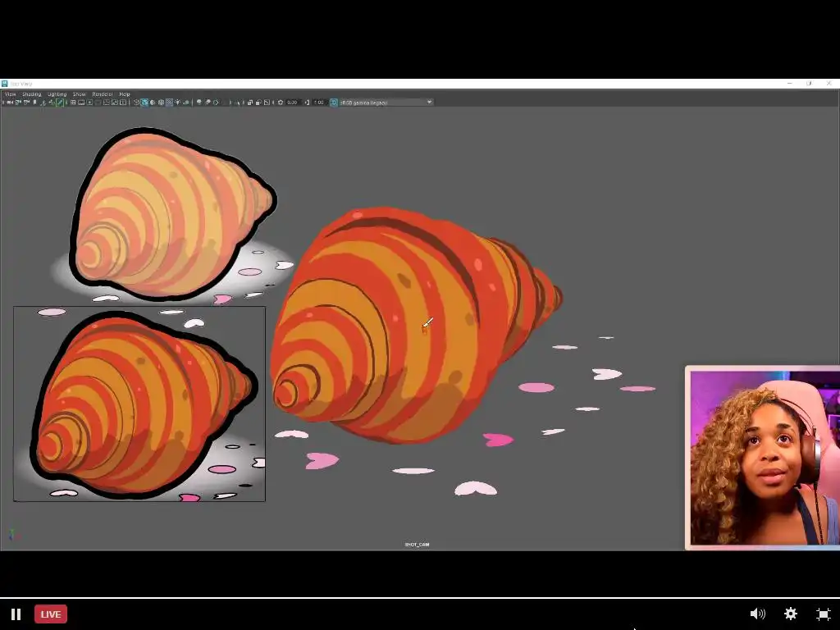Open the Lighting menu
This screenshot has height=630, width=840.
(x=57, y=94)
